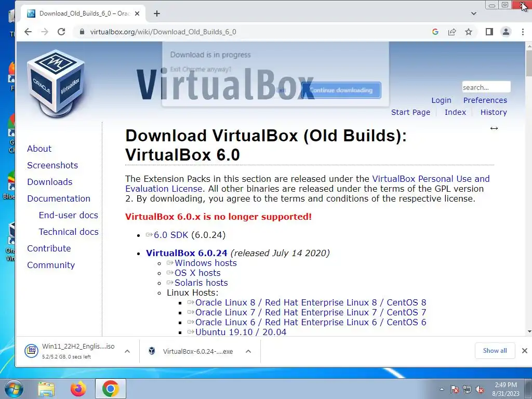This screenshot has width=532, height=399.
Task: Open Downloads in the sidebar
Action: tap(50, 182)
